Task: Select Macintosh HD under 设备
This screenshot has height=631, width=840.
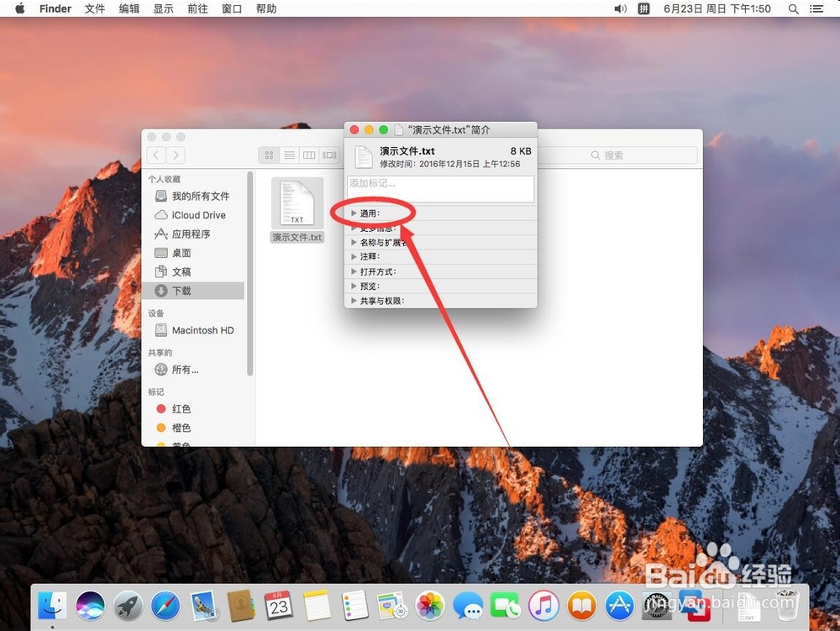Action: click(x=193, y=330)
